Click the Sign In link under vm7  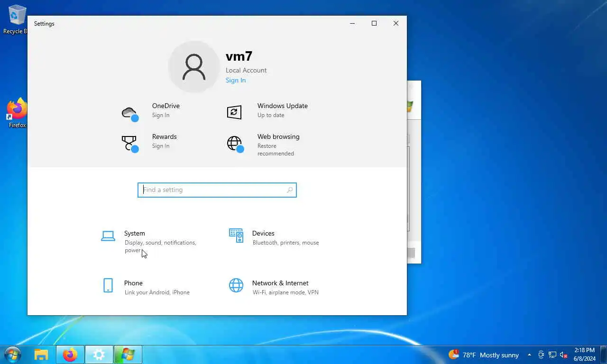pyautogui.click(x=236, y=80)
